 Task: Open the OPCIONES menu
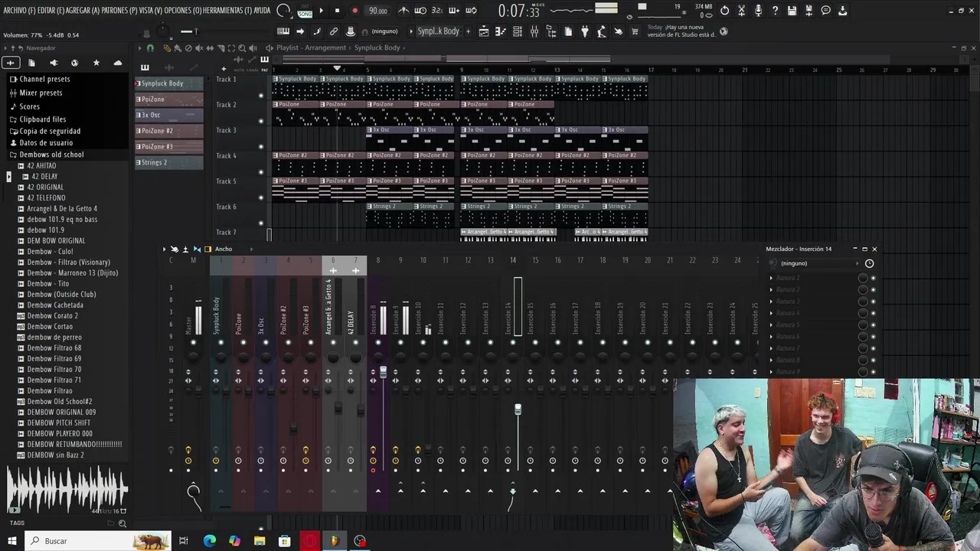tap(183, 11)
